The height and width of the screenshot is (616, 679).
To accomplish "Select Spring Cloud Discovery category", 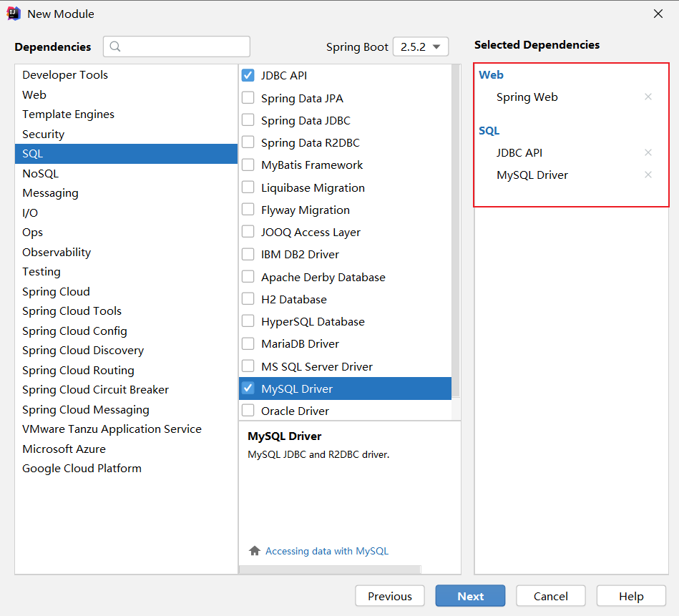I will click(x=126, y=351).
